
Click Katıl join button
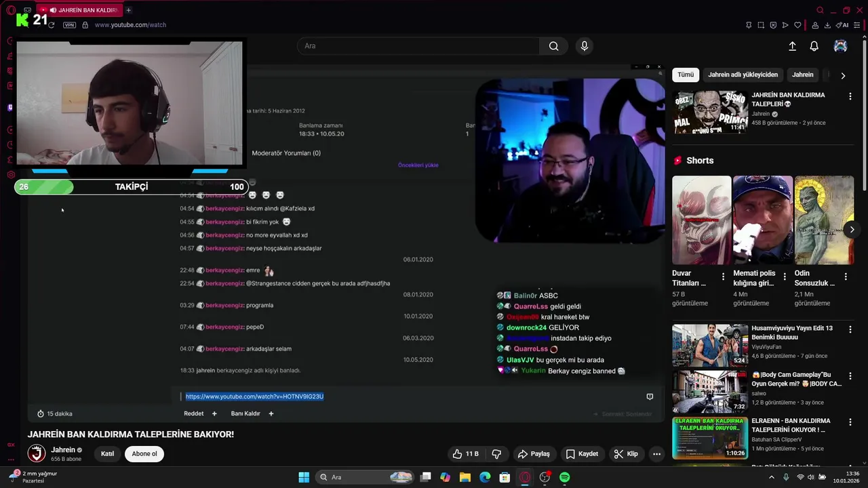click(107, 454)
